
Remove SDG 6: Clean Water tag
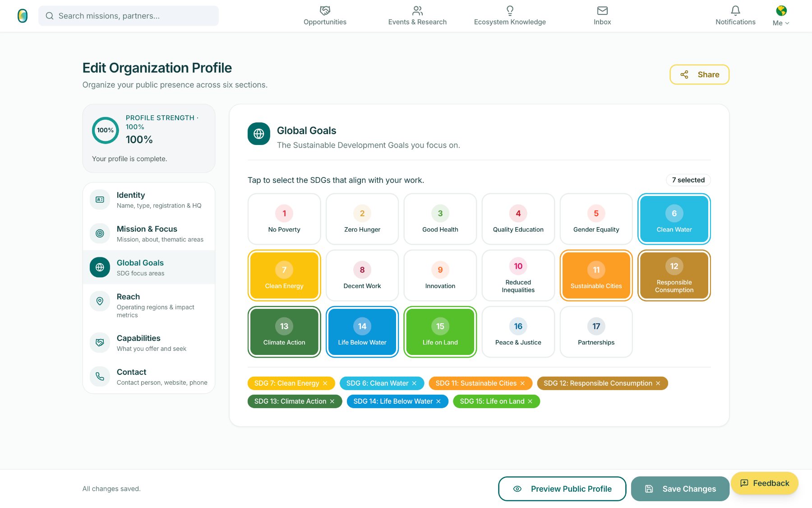(x=414, y=383)
